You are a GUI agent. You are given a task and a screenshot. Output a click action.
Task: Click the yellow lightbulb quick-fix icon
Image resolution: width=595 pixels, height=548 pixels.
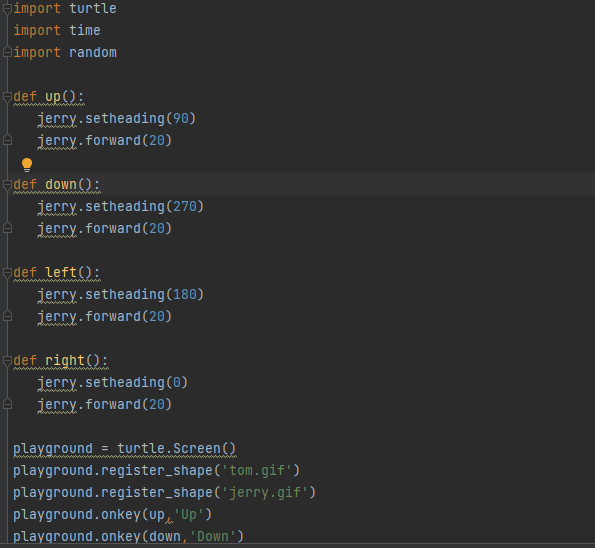pos(27,165)
